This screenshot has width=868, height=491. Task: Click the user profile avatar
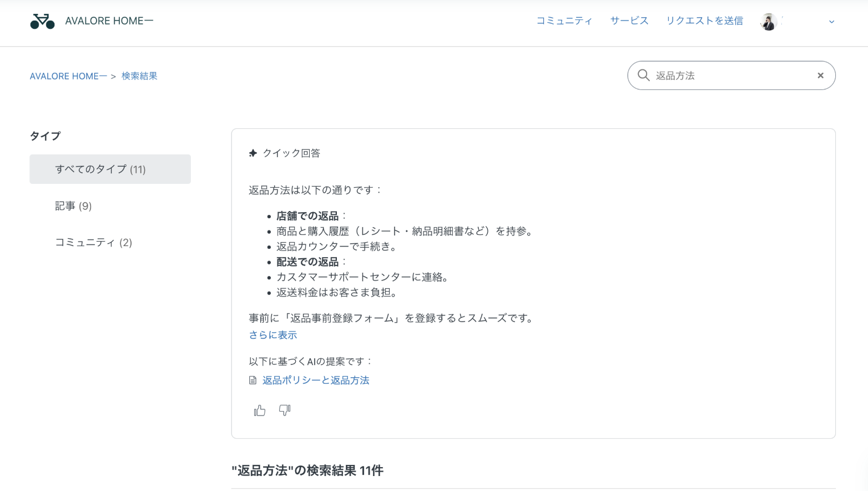point(769,22)
